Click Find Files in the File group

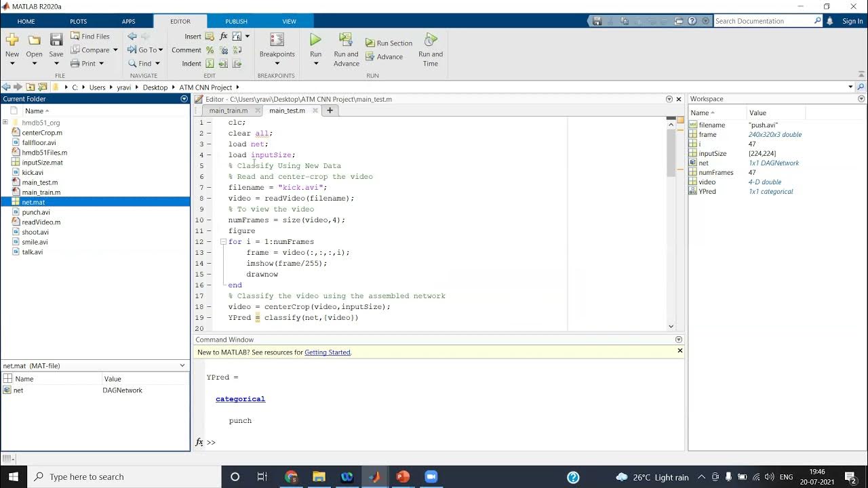click(x=90, y=37)
